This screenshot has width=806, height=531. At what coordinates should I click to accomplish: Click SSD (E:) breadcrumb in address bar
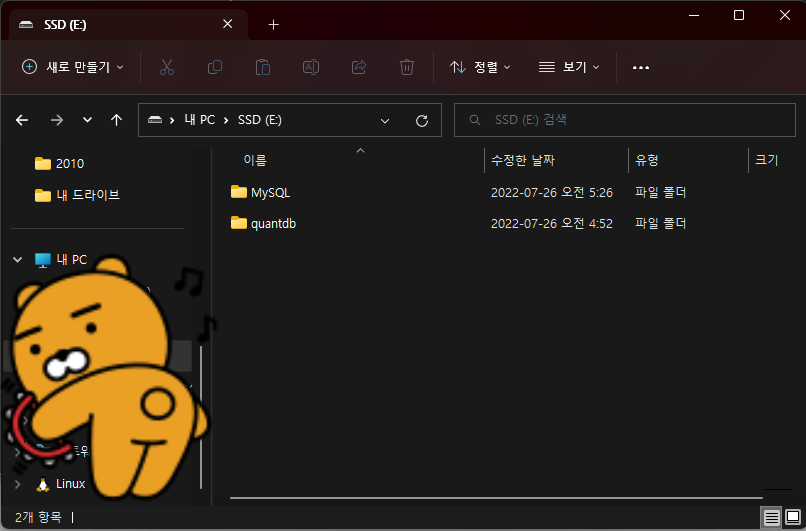tap(260, 120)
